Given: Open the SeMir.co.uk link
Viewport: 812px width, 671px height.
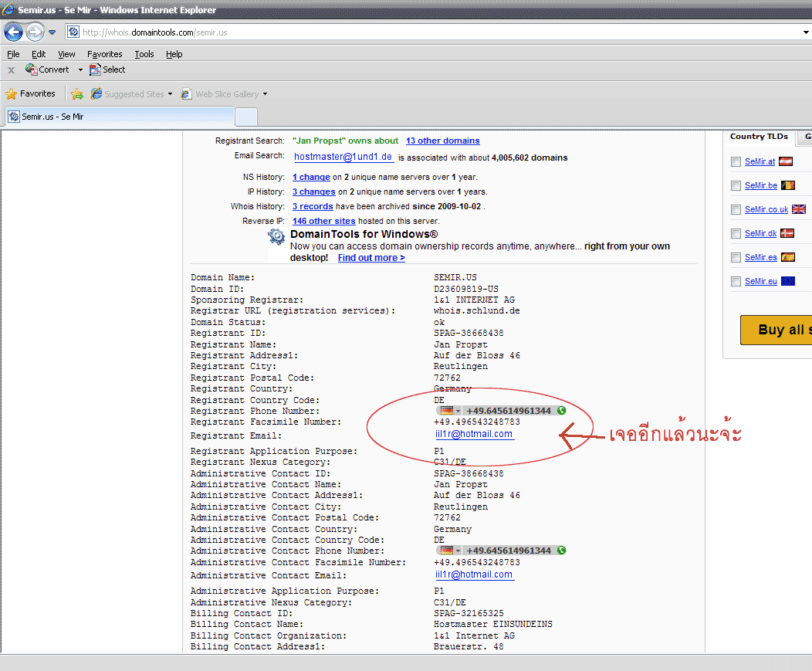Looking at the screenshot, I should pyautogui.click(x=766, y=209).
